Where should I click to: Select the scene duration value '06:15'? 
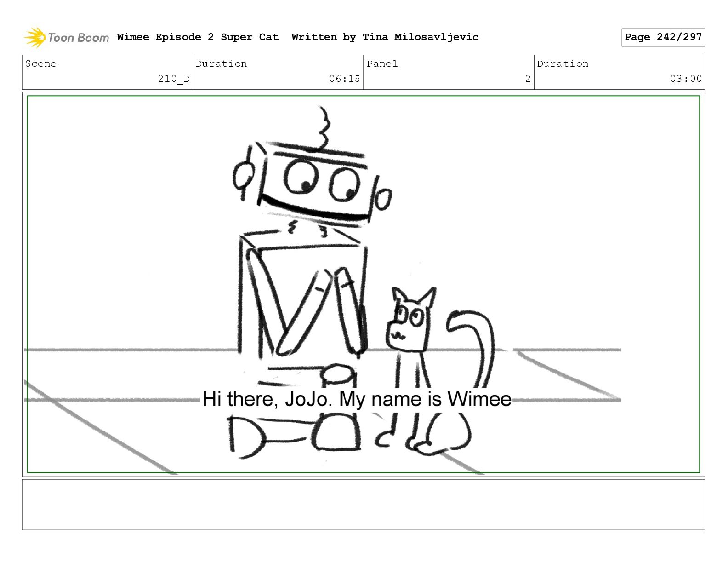pos(345,79)
